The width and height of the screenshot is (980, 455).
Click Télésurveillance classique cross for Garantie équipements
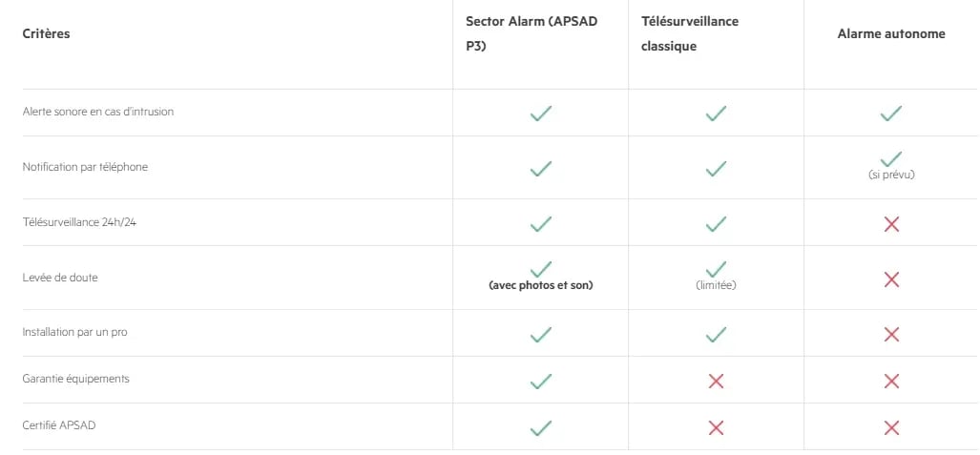(716, 381)
